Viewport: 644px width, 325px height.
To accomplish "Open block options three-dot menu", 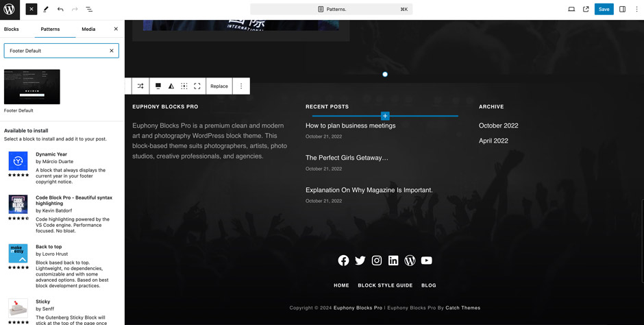I will [241, 86].
